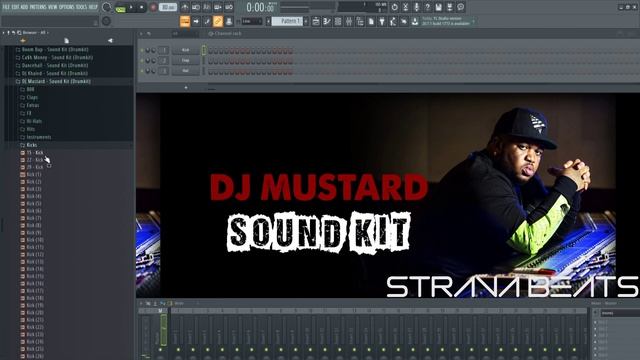Toggle the loop recording icon
This screenshot has width=640, height=360.
tap(229, 7)
